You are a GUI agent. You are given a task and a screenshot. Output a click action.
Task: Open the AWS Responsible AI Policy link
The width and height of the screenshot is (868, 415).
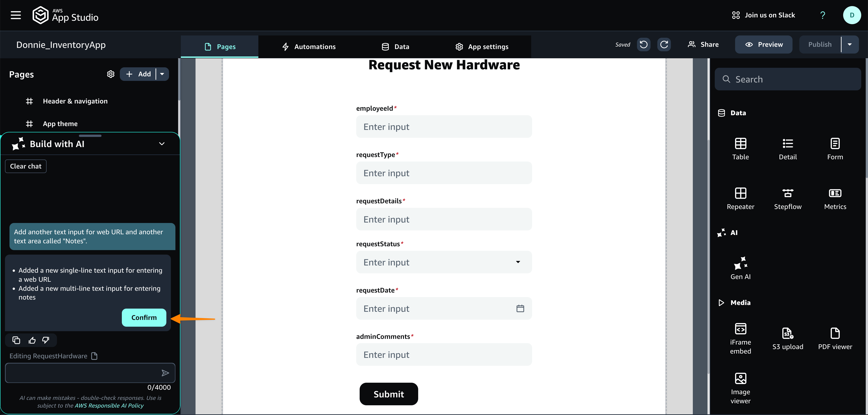109,406
